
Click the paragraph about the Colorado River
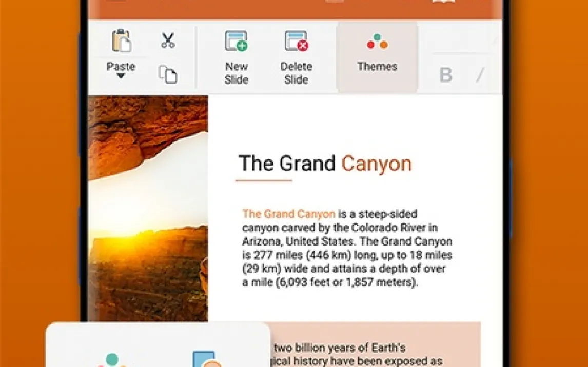point(347,248)
